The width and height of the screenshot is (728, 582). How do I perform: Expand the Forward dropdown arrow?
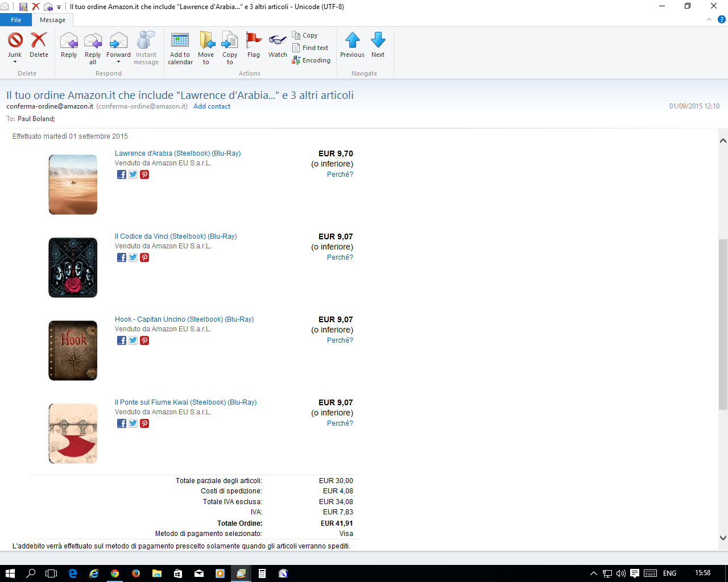118,62
